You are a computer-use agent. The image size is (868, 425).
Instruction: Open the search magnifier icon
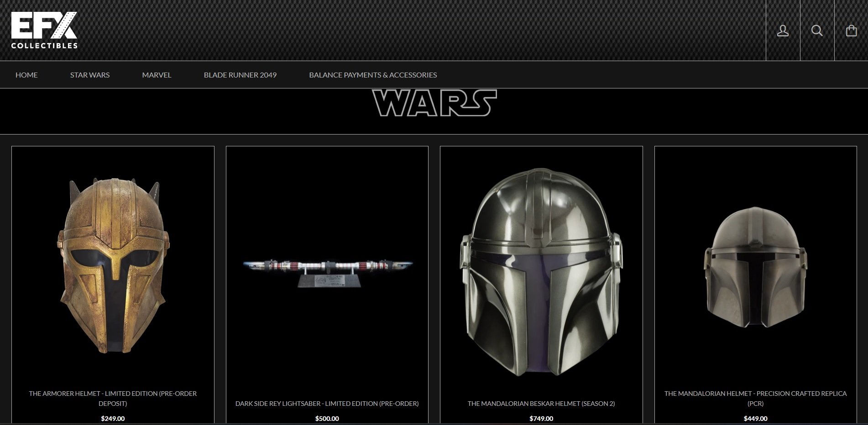tap(817, 31)
